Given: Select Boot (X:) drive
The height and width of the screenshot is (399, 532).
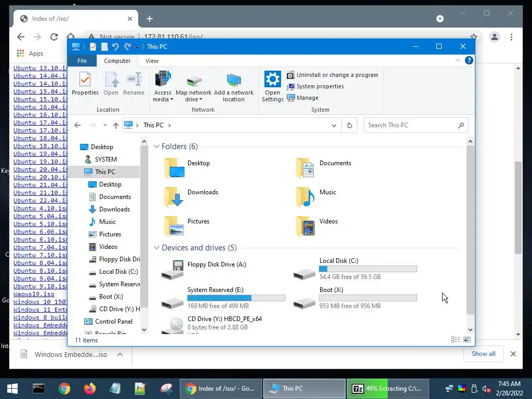Looking at the screenshot, I should (355, 299).
